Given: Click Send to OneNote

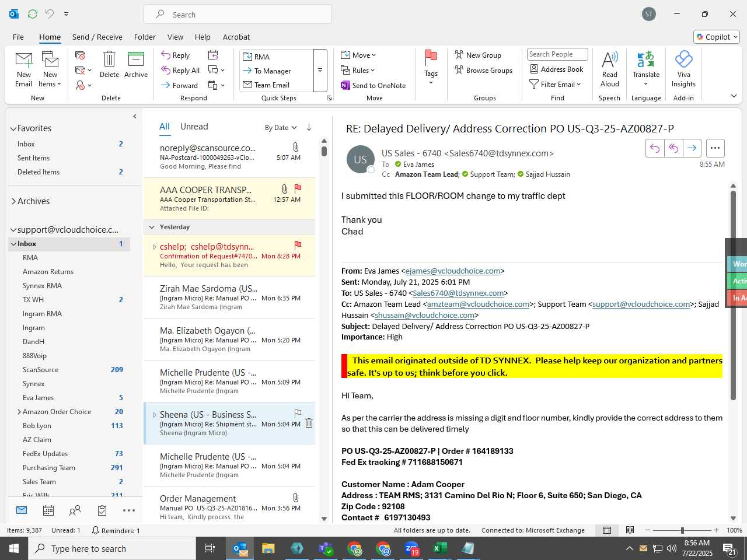Looking at the screenshot, I should pyautogui.click(x=373, y=86).
